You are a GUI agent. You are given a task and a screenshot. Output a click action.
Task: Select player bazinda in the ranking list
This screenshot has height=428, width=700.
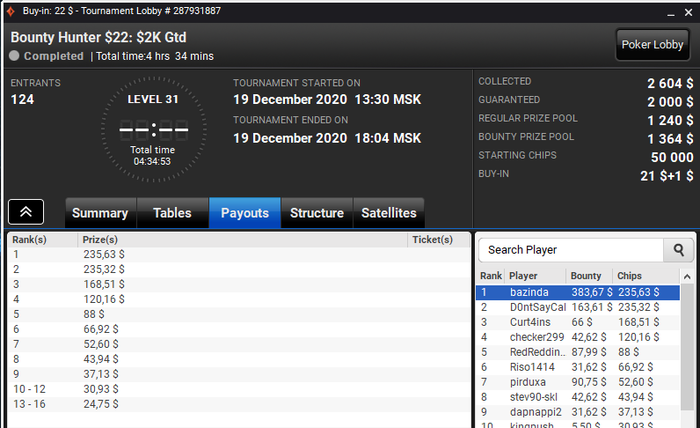578,292
